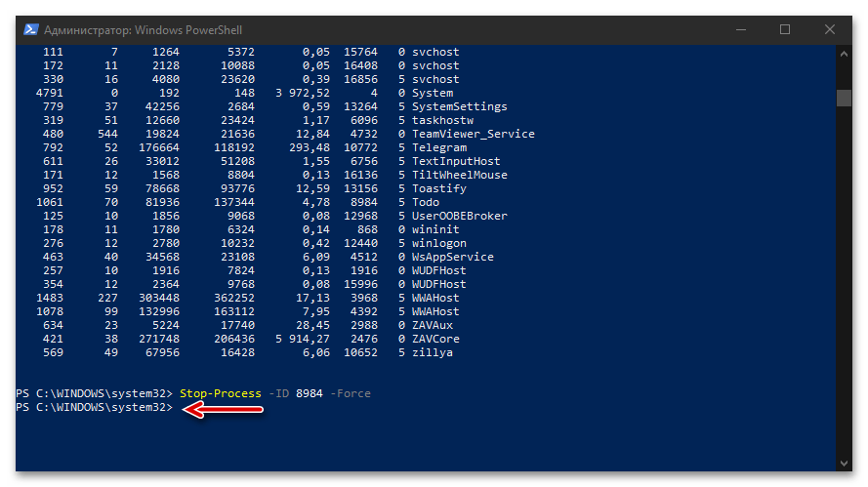Screen dimensions: 868x487
Task: Click the Toastify process name
Action: 439,188
